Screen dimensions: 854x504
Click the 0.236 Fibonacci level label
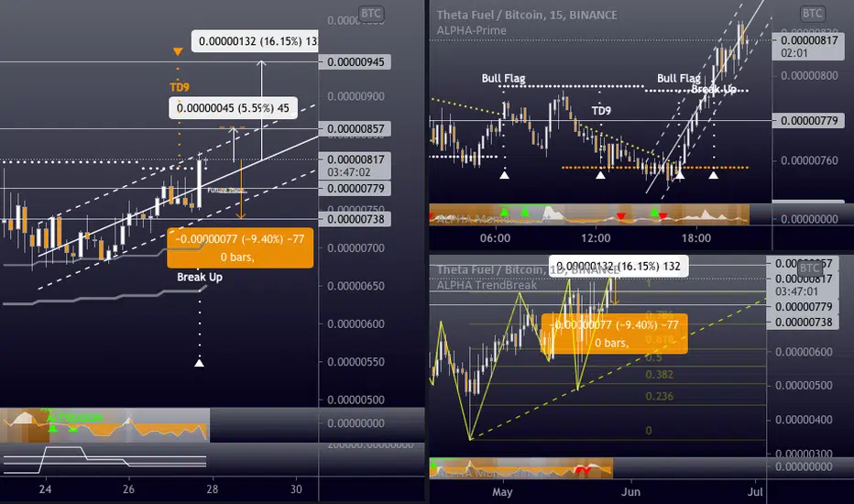pos(659,396)
